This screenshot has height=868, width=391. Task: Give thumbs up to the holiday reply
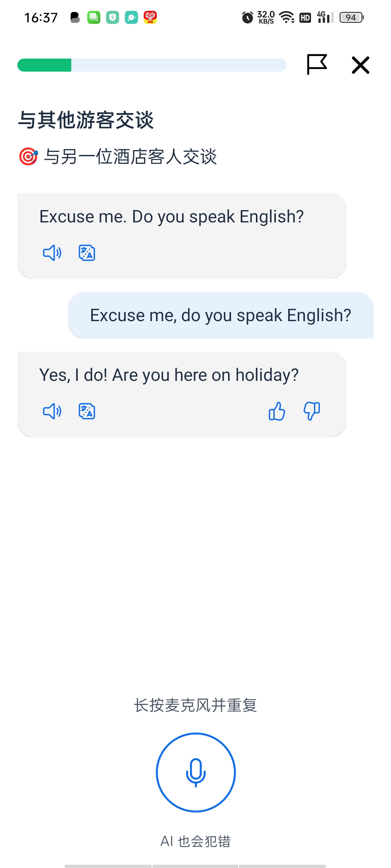pyautogui.click(x=277, y=411)
